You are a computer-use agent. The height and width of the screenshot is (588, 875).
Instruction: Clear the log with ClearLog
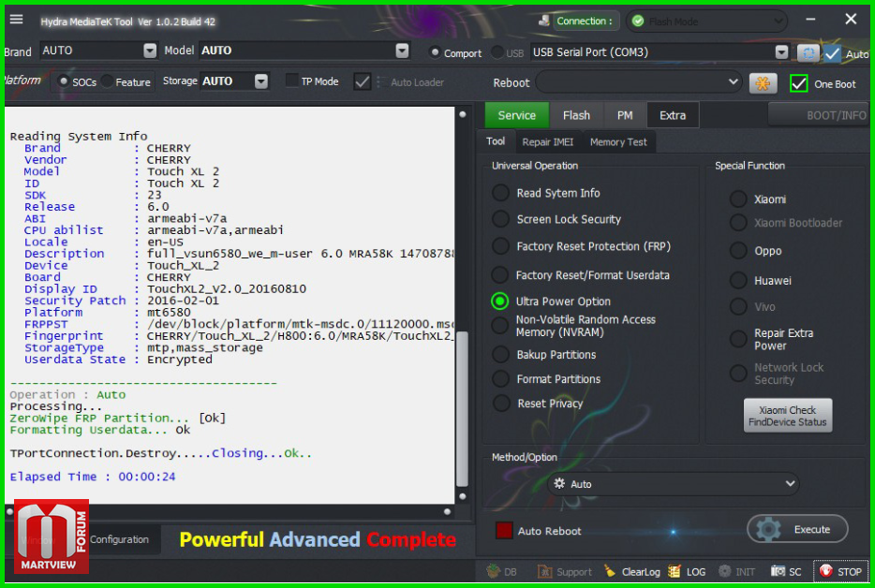point(632,571)
